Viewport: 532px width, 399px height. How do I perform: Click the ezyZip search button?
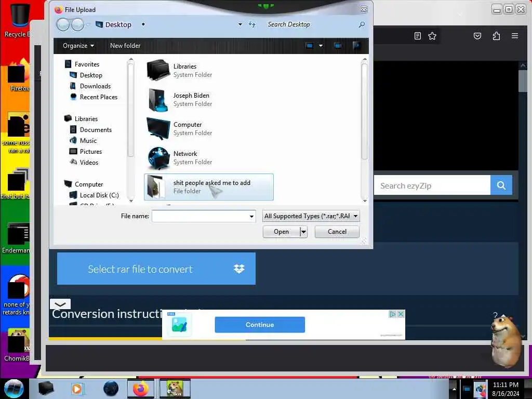coord(501,185)
